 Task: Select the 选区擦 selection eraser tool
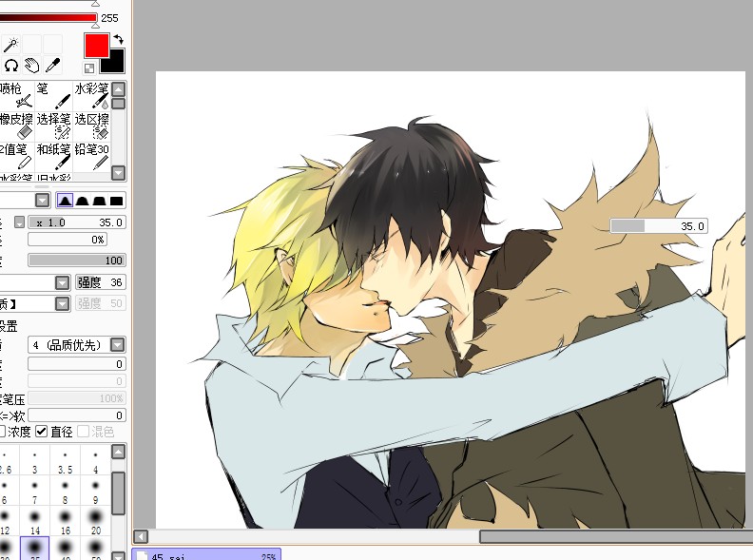click(x=91, y=126)
